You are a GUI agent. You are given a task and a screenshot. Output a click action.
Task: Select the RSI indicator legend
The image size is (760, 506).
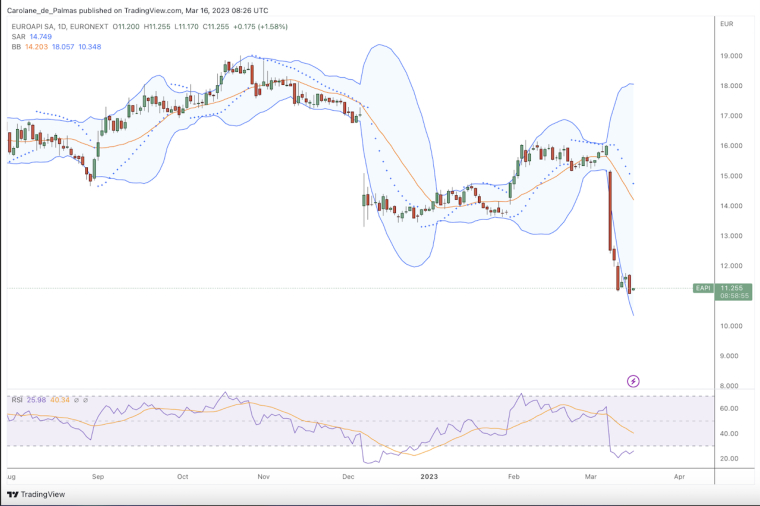coord(16,400)
